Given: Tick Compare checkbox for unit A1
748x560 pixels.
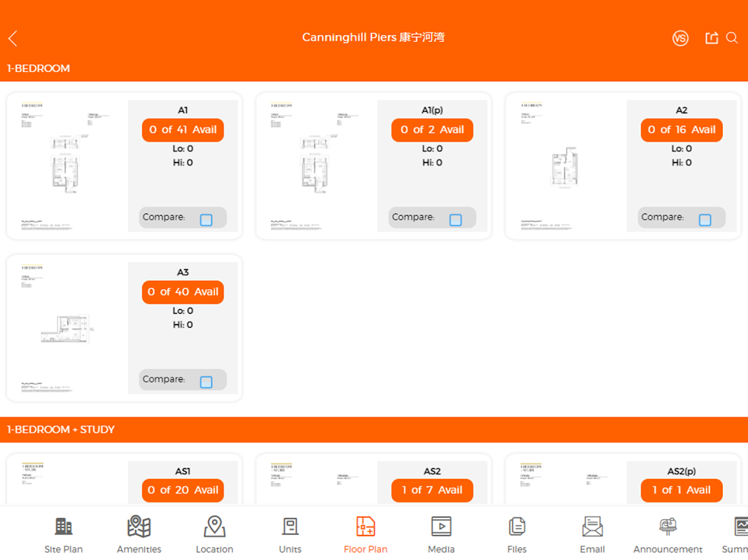Looking at the screenshot, I should (206, 220).
